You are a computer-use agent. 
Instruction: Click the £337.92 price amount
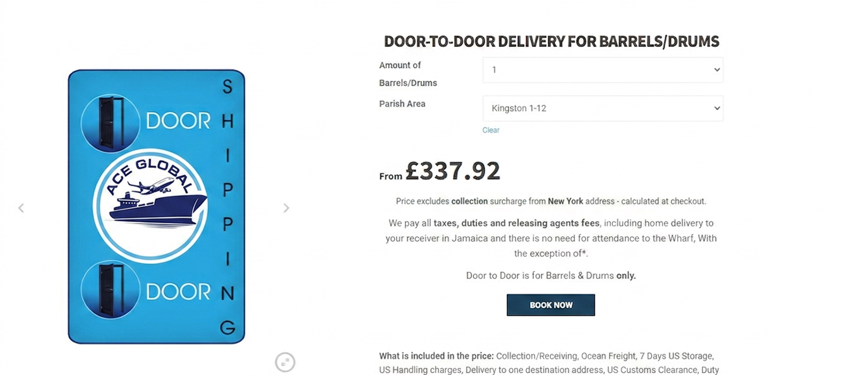tap(453, 170)
